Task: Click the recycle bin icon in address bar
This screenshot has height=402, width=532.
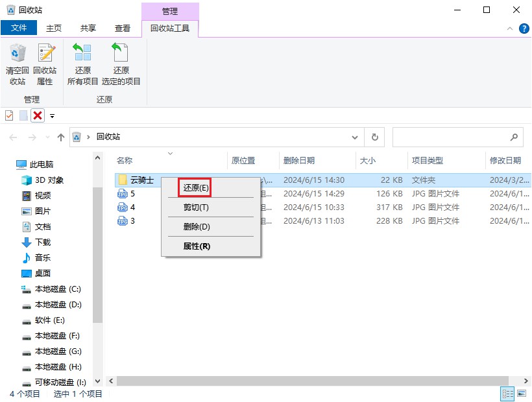Action: (x=77, y=137)
